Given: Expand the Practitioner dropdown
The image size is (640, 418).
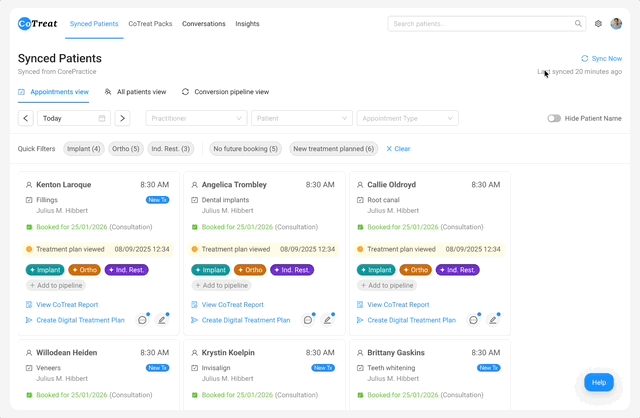Looking at the screenshot, I should pyautogui.click(x=196, y=118).
